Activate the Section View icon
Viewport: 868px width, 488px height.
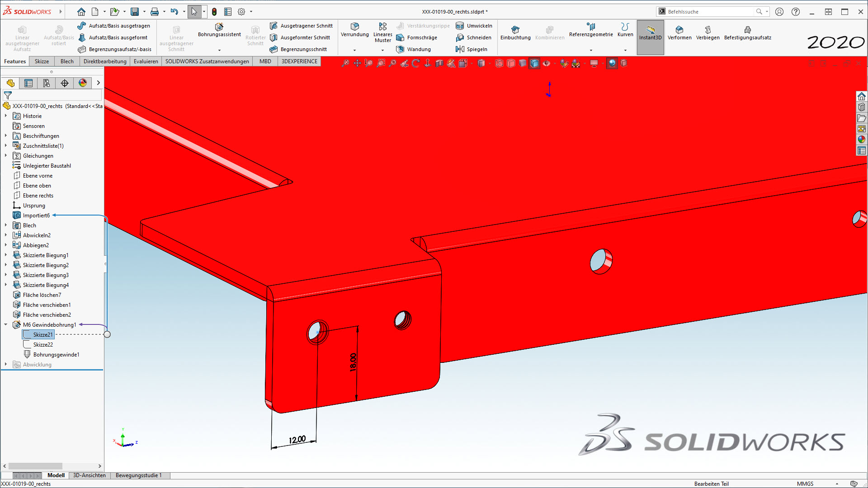tap(439, 63)
